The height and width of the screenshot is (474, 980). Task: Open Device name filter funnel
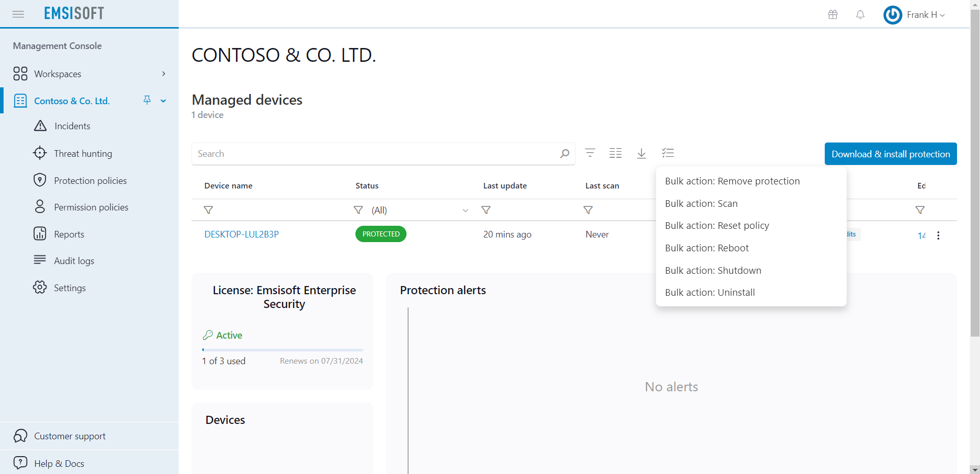pos(208,210)
